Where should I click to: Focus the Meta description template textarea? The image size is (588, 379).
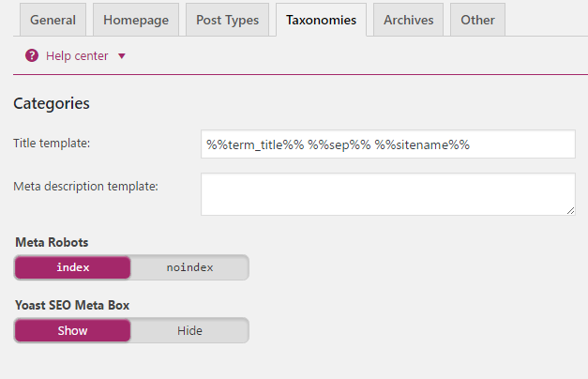tap(388, 194)
